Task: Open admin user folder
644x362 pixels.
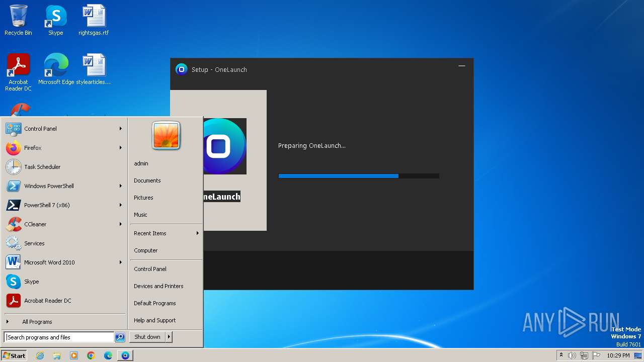Action: tap(141, 163)
